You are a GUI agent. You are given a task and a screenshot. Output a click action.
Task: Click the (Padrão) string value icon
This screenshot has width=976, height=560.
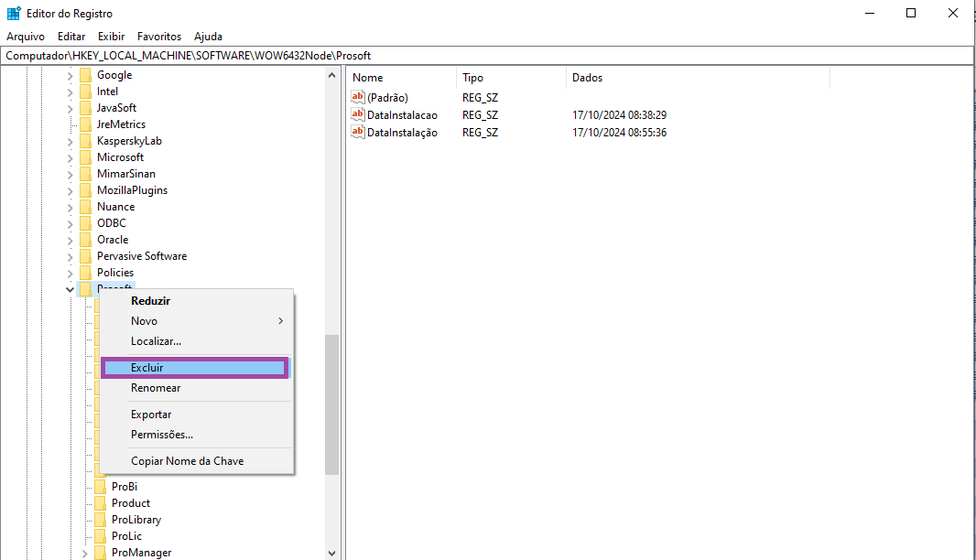[357, 97]
